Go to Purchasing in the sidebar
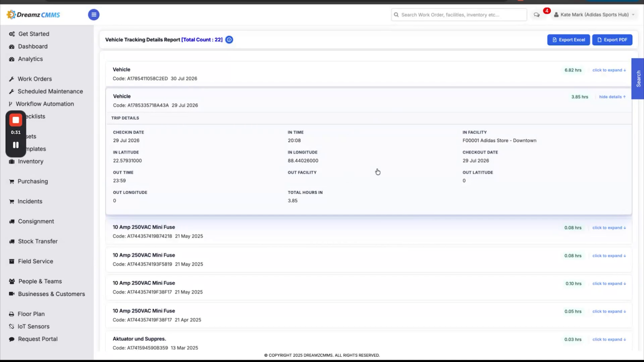This screenshot has height=362, width=644. point(33,181)
